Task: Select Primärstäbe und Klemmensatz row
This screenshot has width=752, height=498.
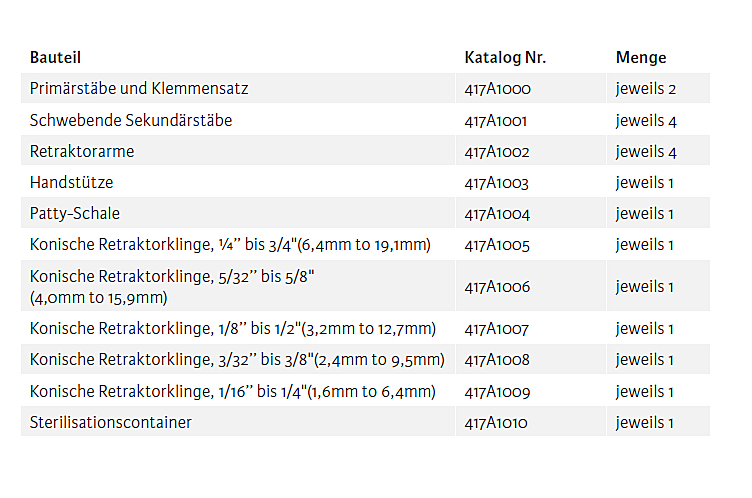Action: coord(139,89)
